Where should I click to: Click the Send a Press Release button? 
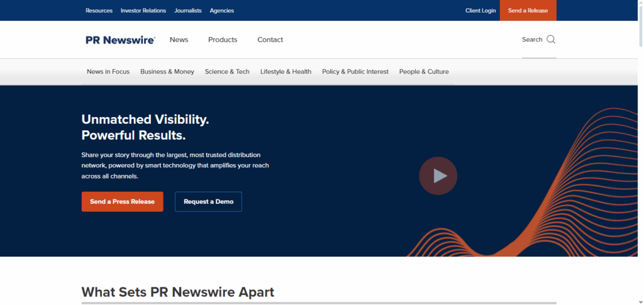pos(123,202)
